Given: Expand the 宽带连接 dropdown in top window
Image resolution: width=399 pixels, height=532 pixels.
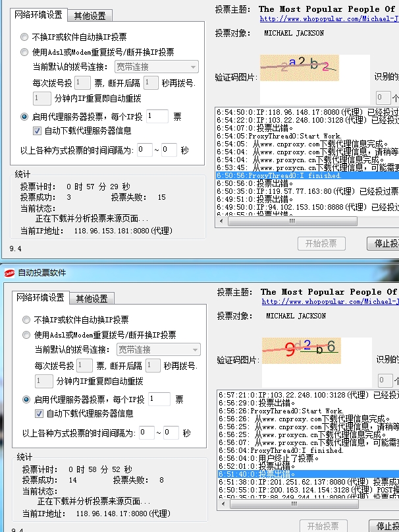Looking at the screenshot, I should tap(156, 67).
